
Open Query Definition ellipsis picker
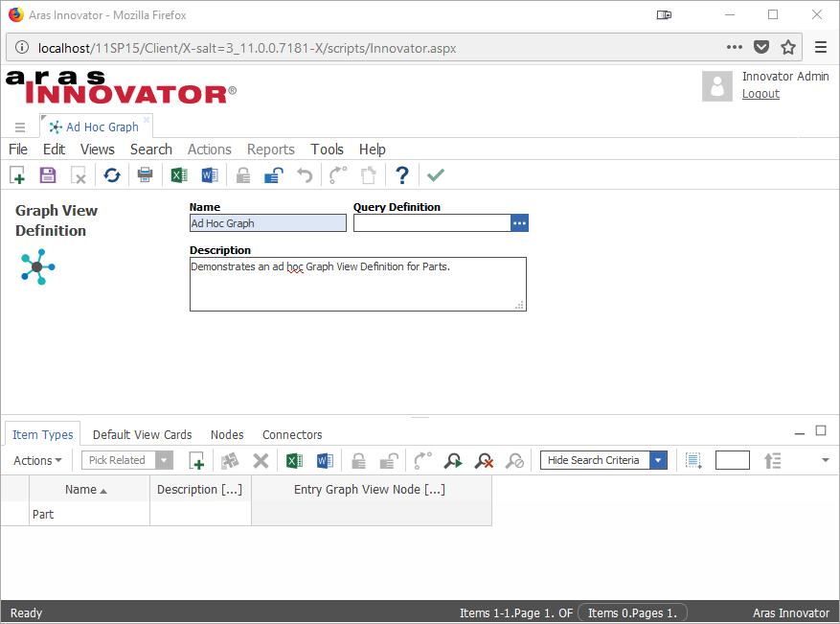click(519, 222)
